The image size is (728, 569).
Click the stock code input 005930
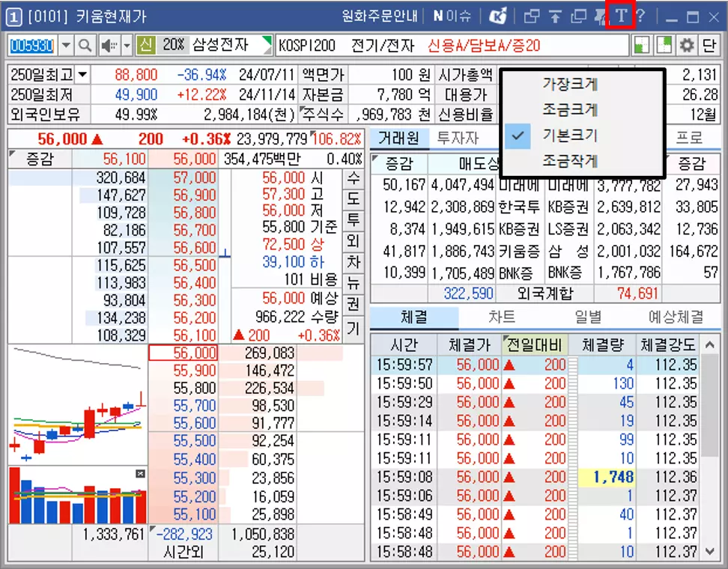coord(32,46)
